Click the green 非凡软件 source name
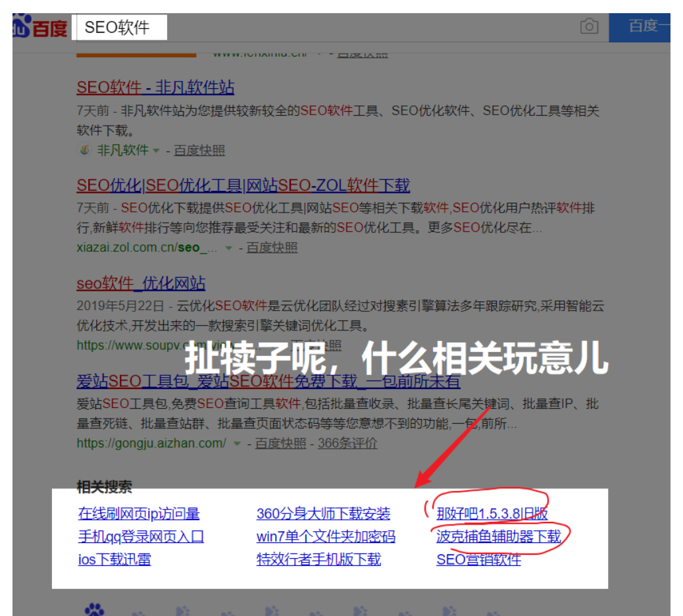 pyautogui.click(x=123, y=150)
